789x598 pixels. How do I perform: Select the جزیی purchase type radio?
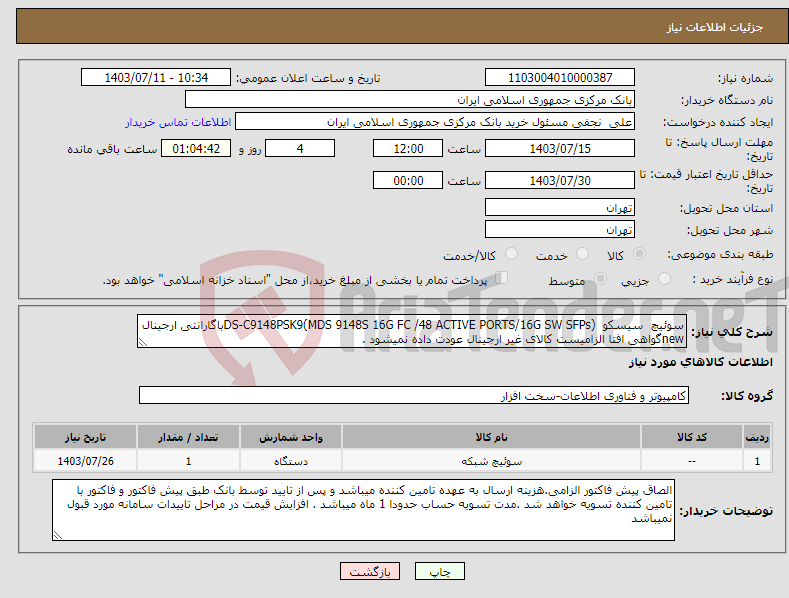point(664,278)
